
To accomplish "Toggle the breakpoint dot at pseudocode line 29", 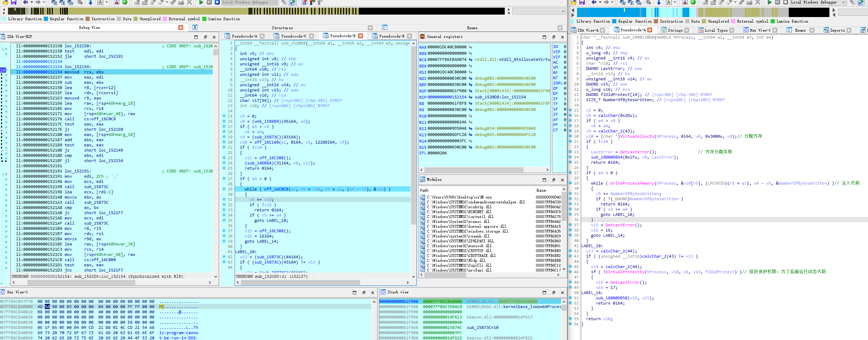I will [224, 189].
